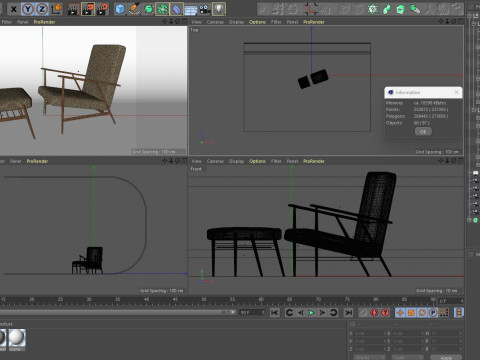Open ProRender menu in Top viewport

[314, 22]
